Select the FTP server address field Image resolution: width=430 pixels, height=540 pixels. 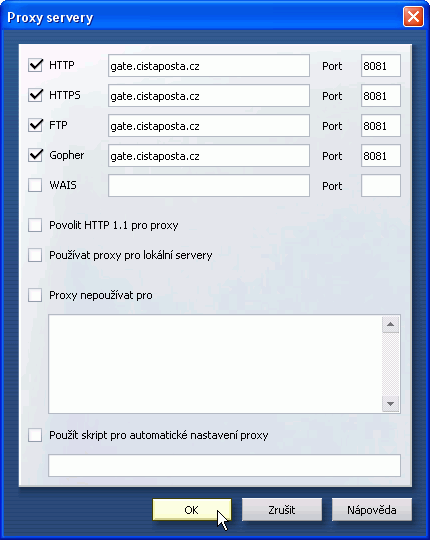[x=209, y=125]
